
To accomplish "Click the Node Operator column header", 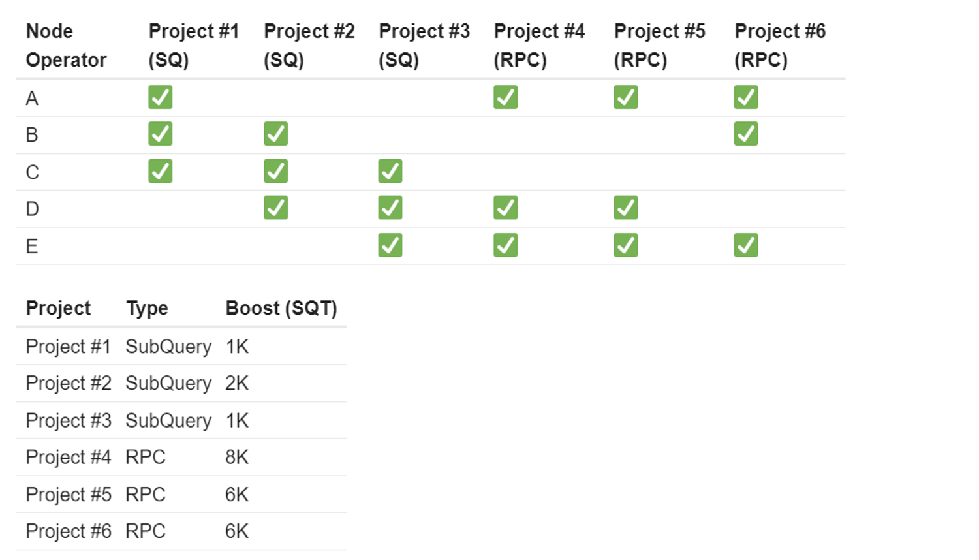I will [66, 46].
